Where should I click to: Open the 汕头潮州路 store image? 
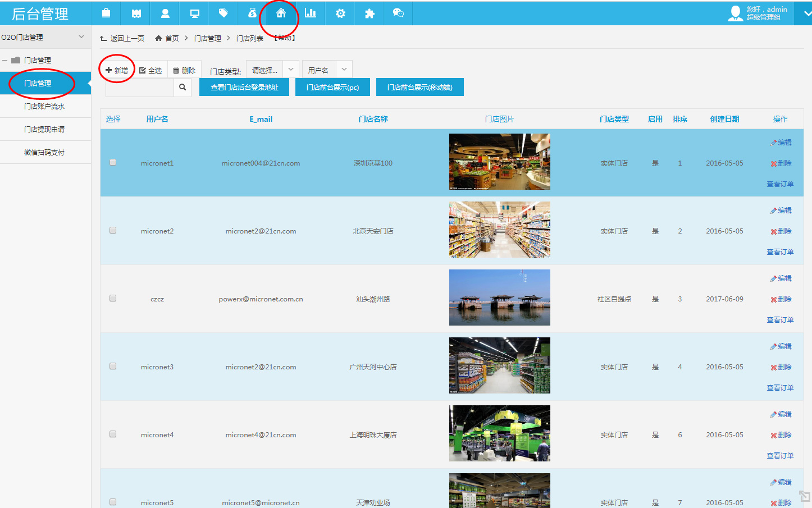tap(500, 298)
